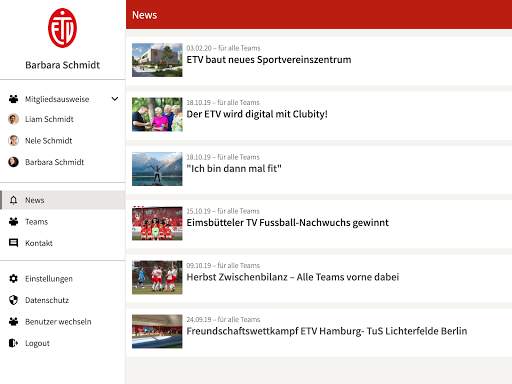Click date line '15.10.19 – für alle Teams'
This screenshot has height=384, width=512.
[x=223, y=211]
